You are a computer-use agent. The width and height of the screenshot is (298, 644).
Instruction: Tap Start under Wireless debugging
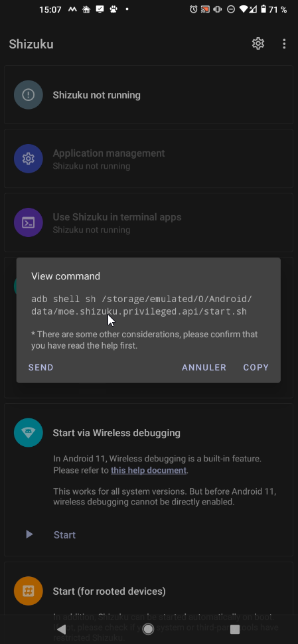tap(64, 534)
